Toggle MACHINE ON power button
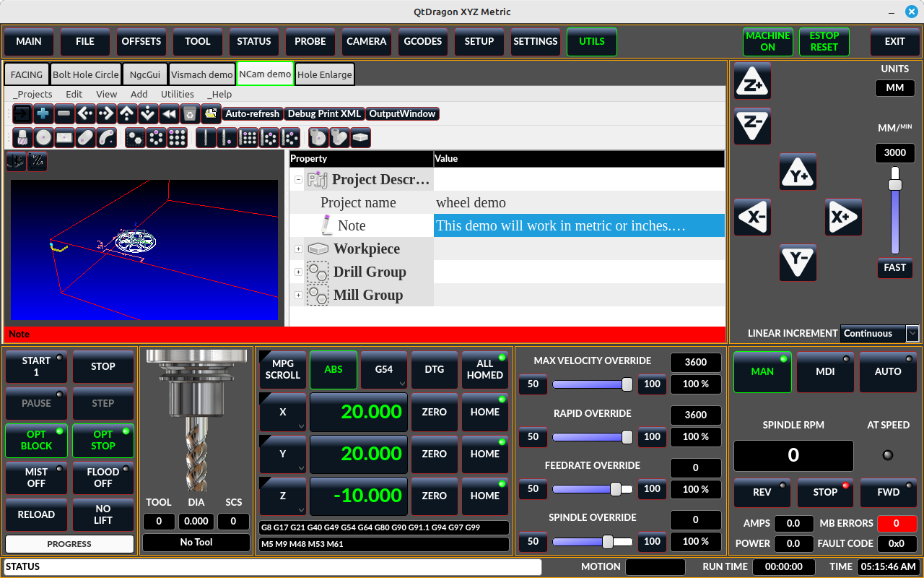This screenshot has height=578, width=924. [x=768, y=41]
